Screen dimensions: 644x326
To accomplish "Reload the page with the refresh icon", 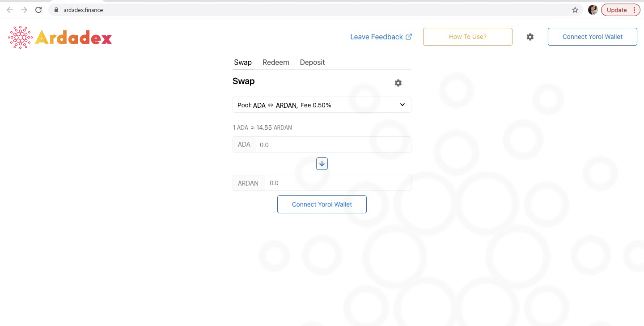I will [38, 10].
